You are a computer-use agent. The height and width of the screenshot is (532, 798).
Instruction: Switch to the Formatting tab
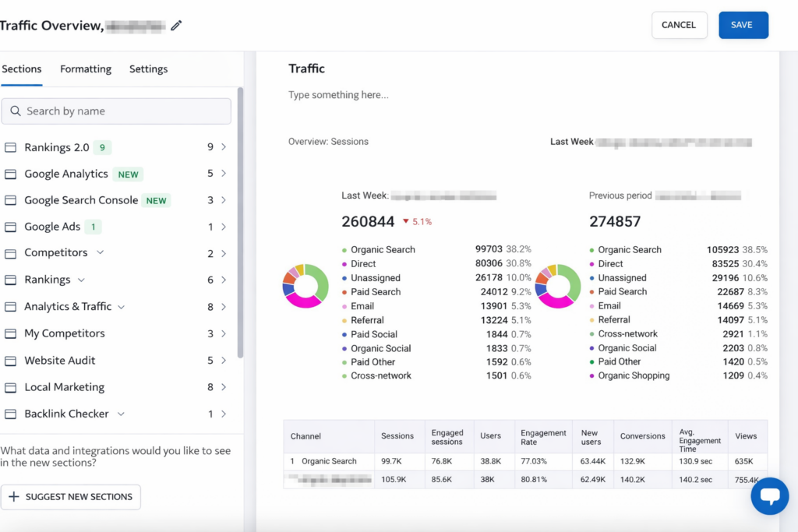click(86, 69)
